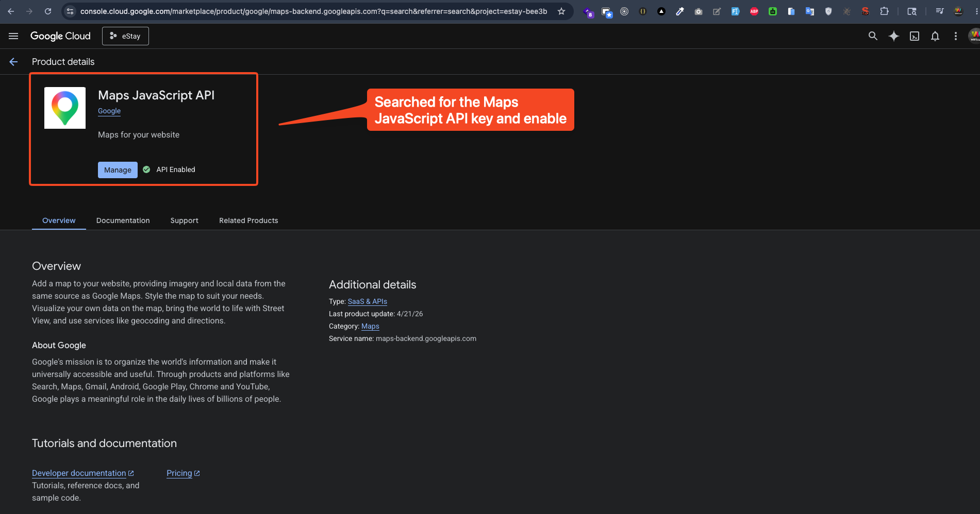Click the 'Additional details' heading

click(x=372, y=285)
